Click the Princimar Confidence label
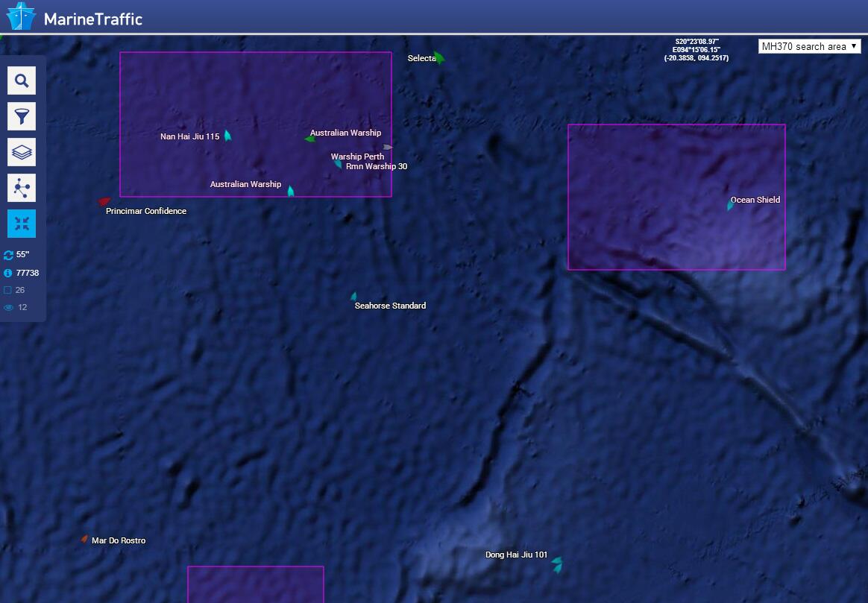Screen dimensions: 868x603 [146, 211]
